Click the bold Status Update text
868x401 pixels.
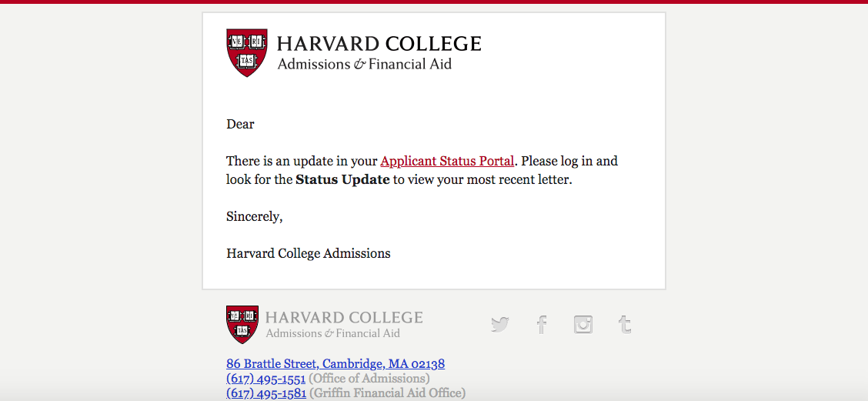tap(342, 180)
